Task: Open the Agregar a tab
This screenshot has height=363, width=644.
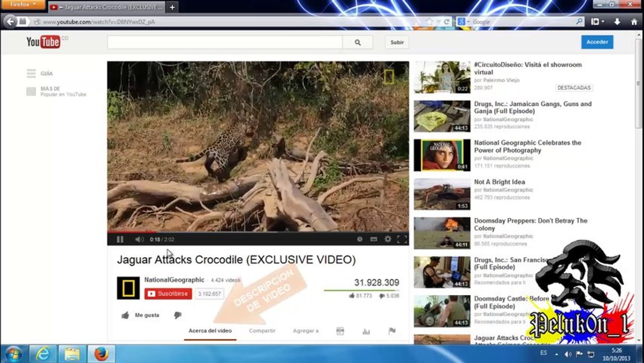Action: pos(306,331)
